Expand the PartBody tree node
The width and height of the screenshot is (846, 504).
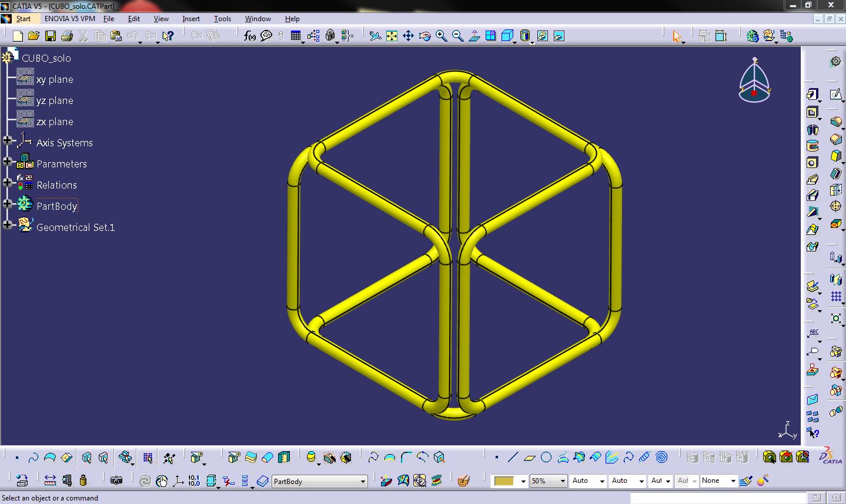pos(7,204)
